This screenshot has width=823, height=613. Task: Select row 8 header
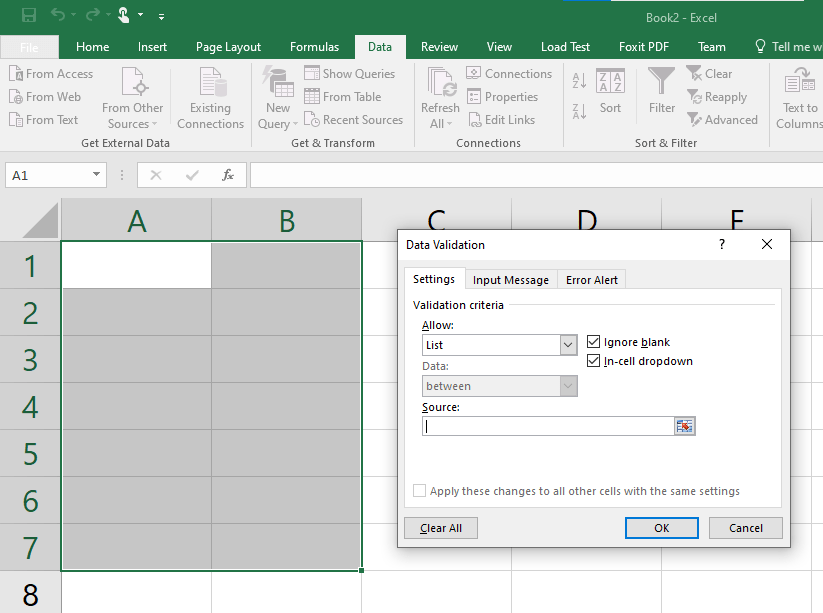(x=30, y=594)
